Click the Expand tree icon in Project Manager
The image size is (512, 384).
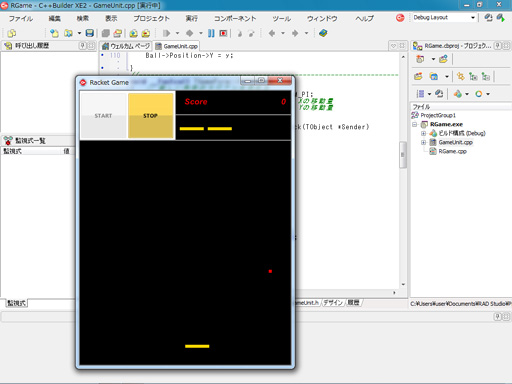(x=473, y=76)
